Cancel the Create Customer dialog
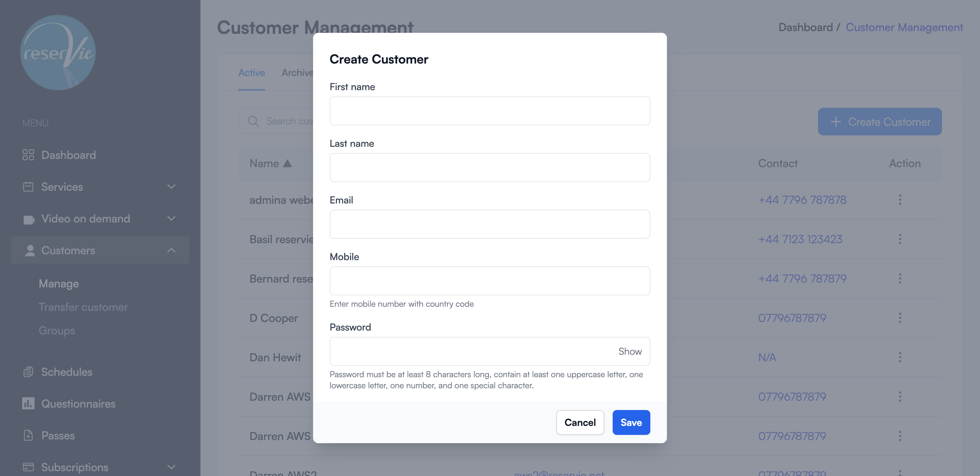Image resolution: width=980 pixels, height=476 pixels. [x=580, y=422]
